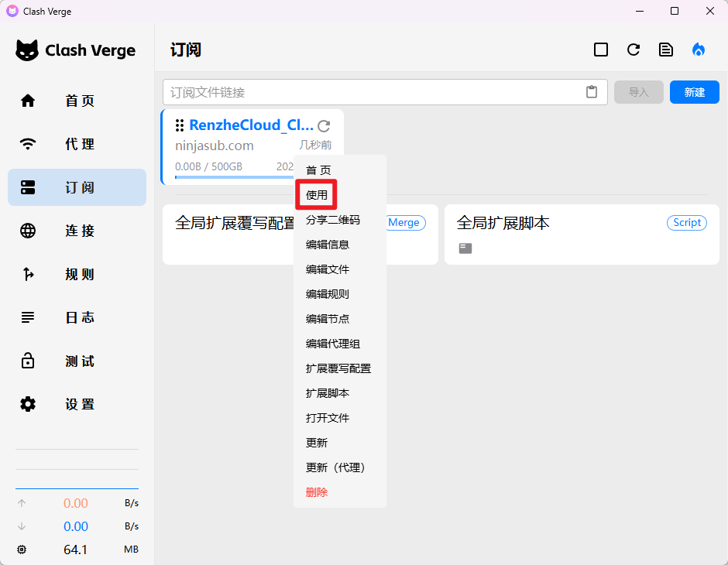Click the memory usage chip icon
The width and height of the screenshot is (728, 565).
tap(22, 550)
